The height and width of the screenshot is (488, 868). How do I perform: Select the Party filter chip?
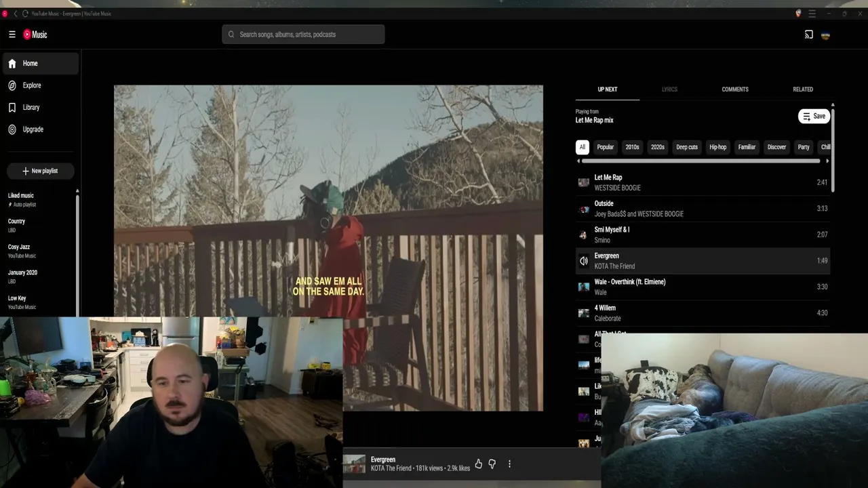(804, 147)
